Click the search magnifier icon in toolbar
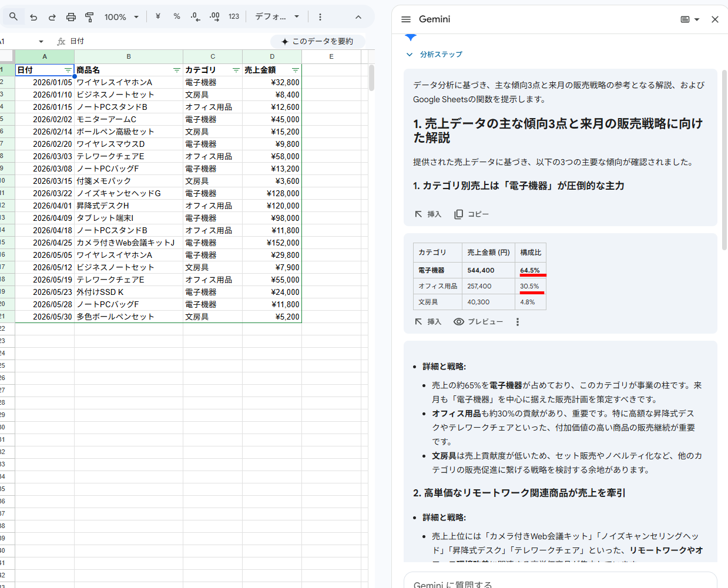The image size is (728, 588). click(14, 17)
